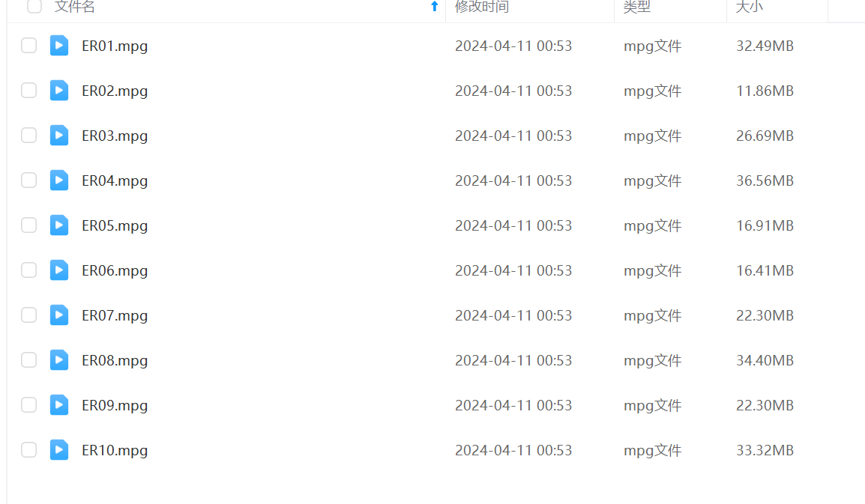
Task: Click the blue video icon for ER08.mpg
Action: (x=59, y=360)
